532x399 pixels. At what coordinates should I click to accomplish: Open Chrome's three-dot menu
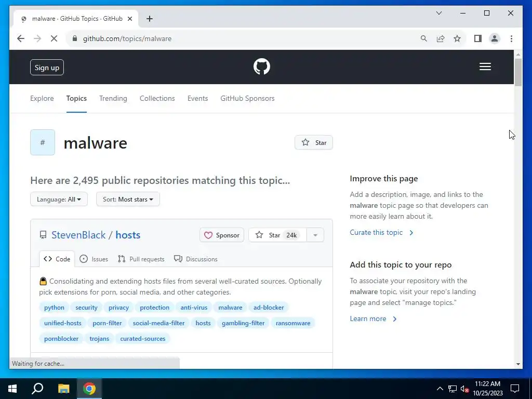click(511, 38)
